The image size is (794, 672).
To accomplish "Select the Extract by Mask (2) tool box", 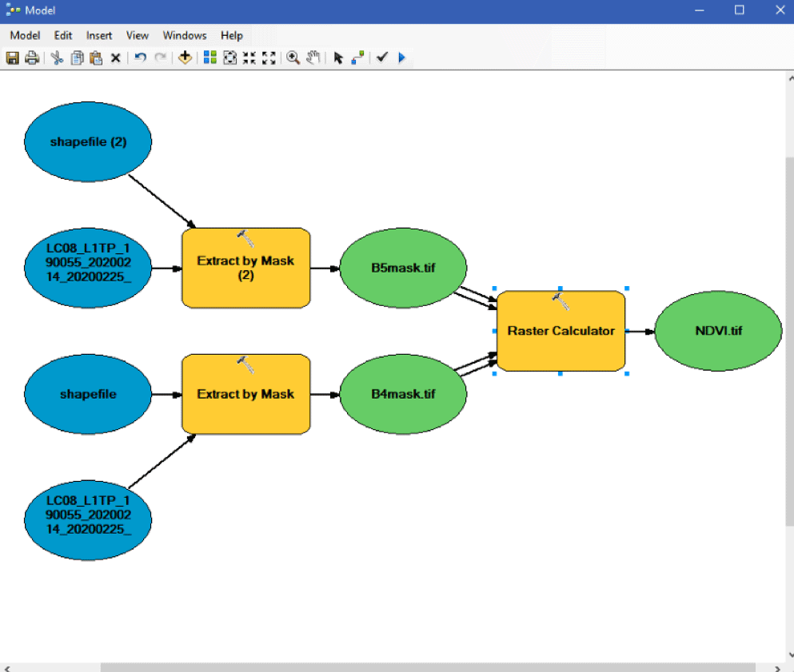I will click(x=246, y=268).
